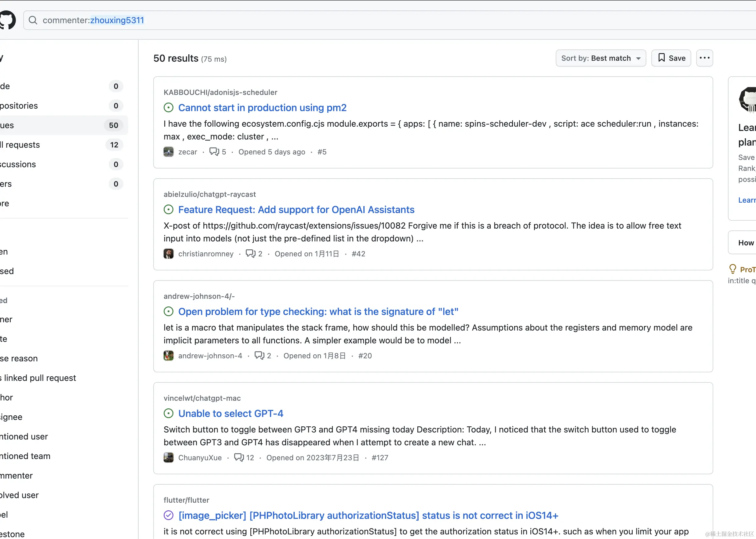The image size is (756, 539).
Task: Click the GitHub Octocat logo
Action: (8, 20)
